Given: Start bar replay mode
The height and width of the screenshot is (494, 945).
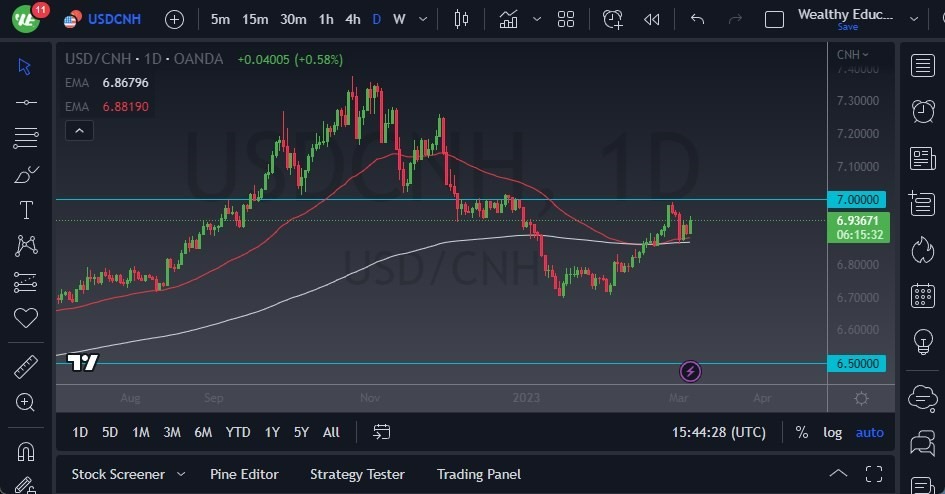Looking at the screenshot, I should tap(651, 19).
